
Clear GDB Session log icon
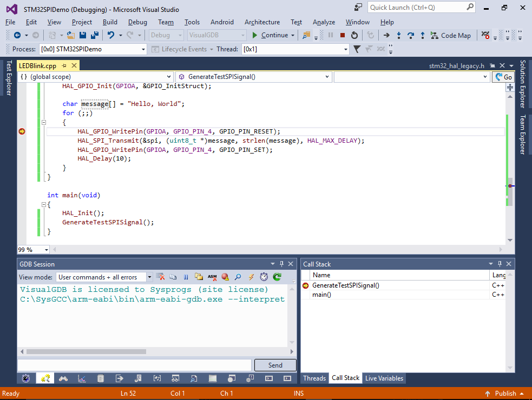pyautogui.click(x=161, y=277)
